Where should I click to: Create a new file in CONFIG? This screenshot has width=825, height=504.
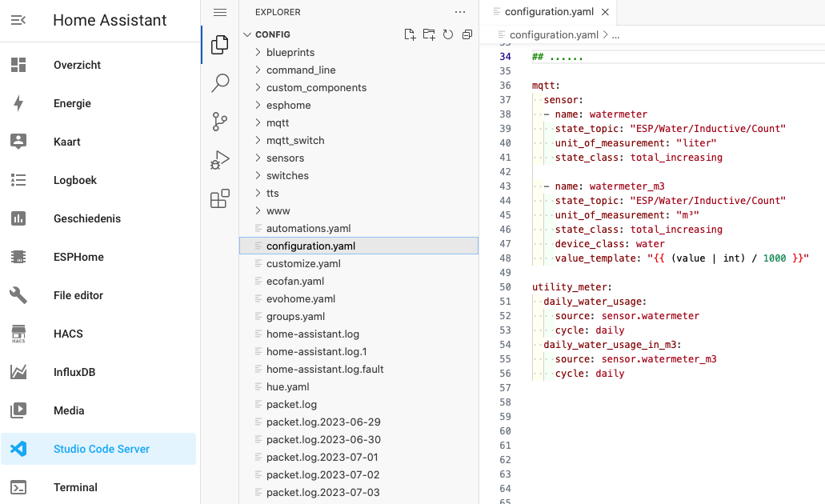click(x=410, y=34)
